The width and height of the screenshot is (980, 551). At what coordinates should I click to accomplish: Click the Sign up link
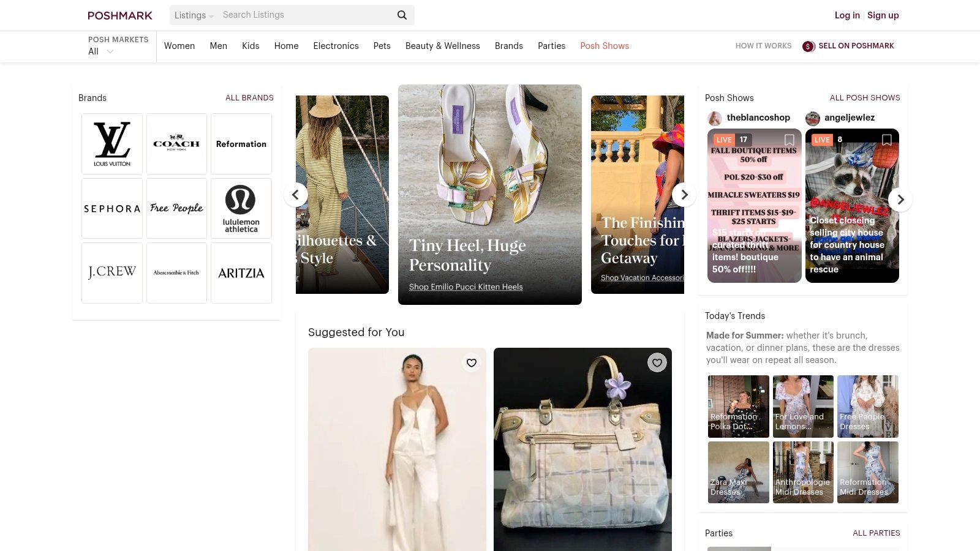pos(883,15)
